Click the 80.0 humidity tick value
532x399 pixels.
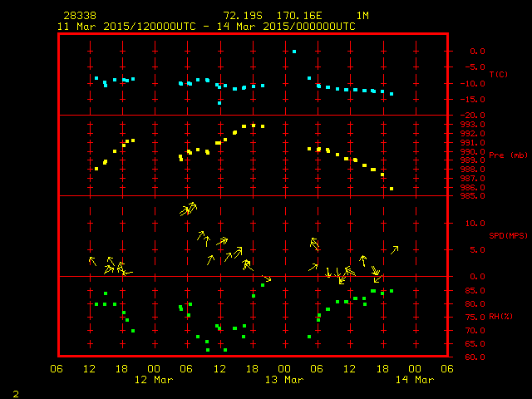[x=475, y=304]
